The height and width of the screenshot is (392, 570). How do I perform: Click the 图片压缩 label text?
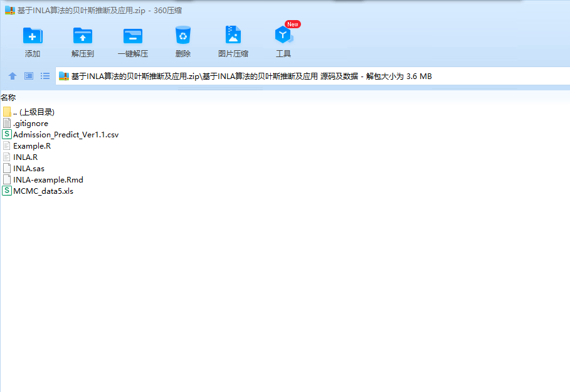233,54
